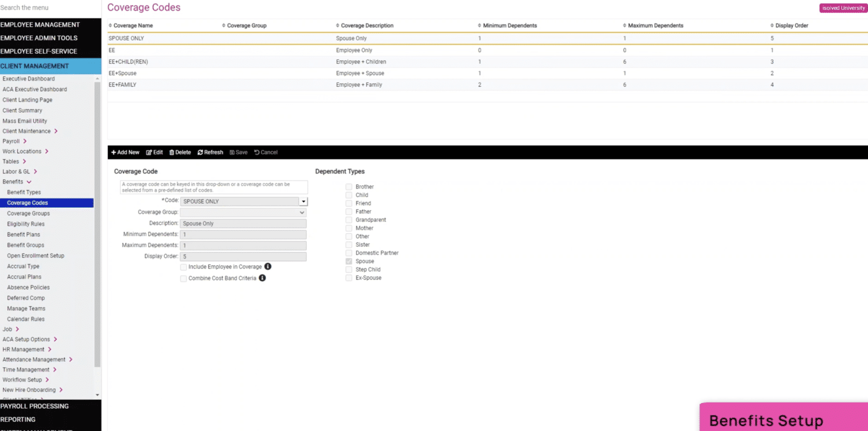This screenshot has height=431, width=868.
Task: Click the Delete trash icon
Action: tap(172, 152)
